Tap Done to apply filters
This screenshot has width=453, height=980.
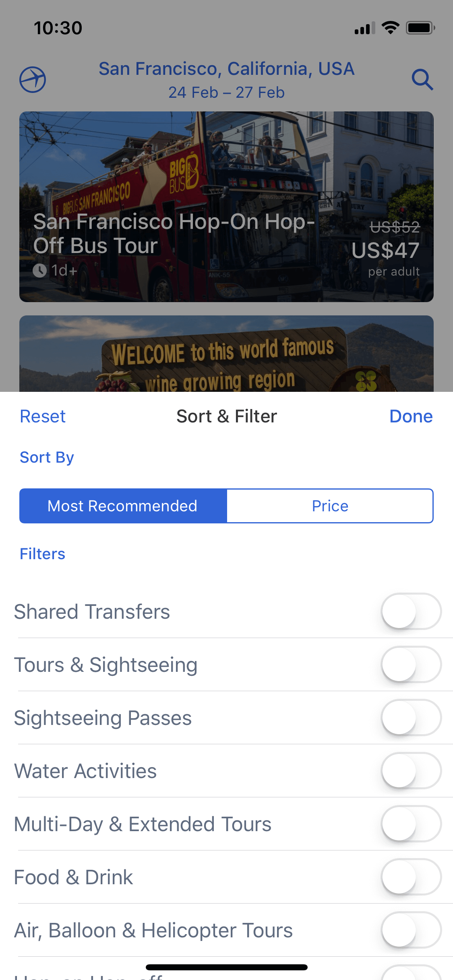coord(411,416)
